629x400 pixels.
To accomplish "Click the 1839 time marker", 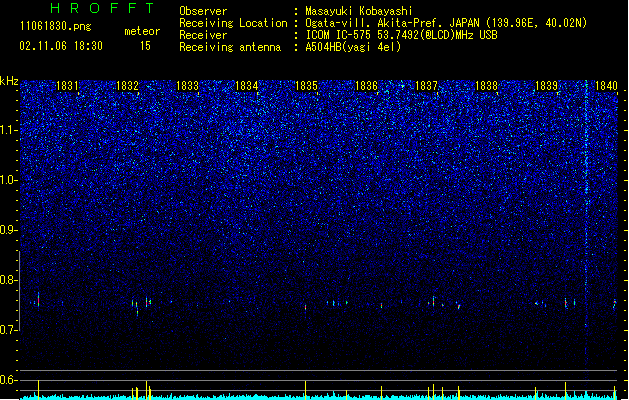I will [546, 86].
